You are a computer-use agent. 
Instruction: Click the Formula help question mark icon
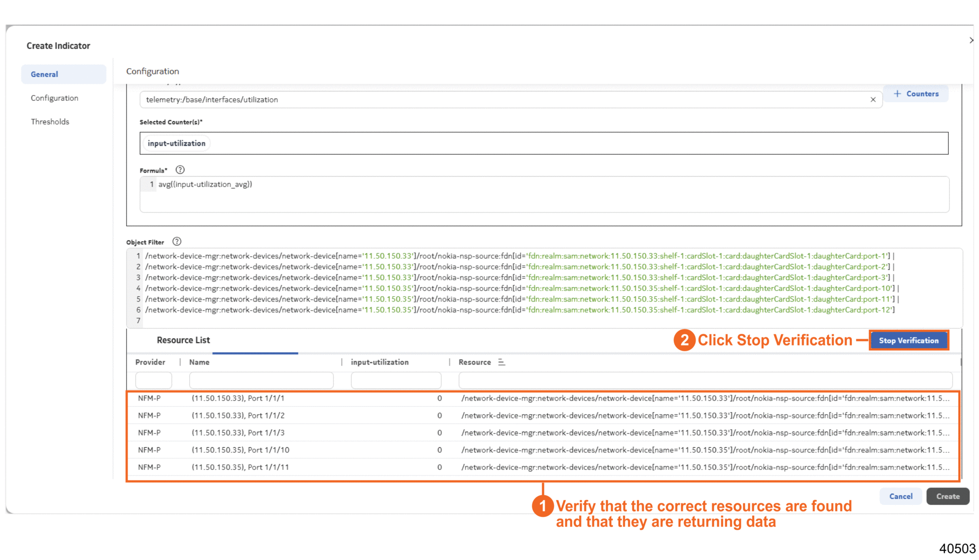click(x=180, y=170)
